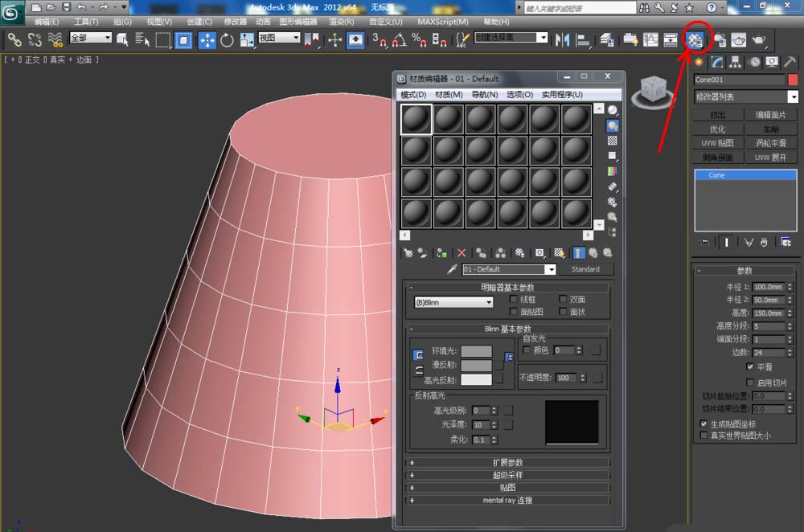Image resolution: width=804 pixels, height=532 pixels.
Task: Enable the 启用切片 slice checkbox
Action: [749, 382]
